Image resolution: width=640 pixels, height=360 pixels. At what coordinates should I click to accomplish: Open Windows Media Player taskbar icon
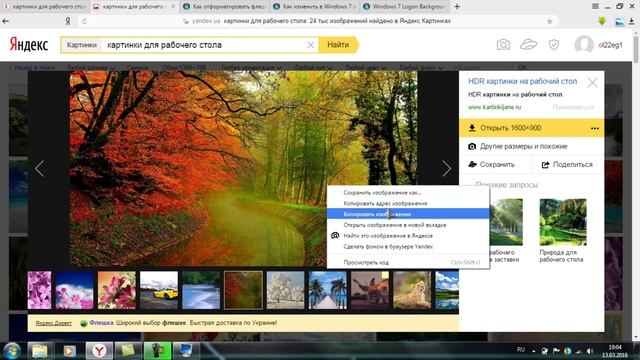pyautogui.click(x=69, y=351)
